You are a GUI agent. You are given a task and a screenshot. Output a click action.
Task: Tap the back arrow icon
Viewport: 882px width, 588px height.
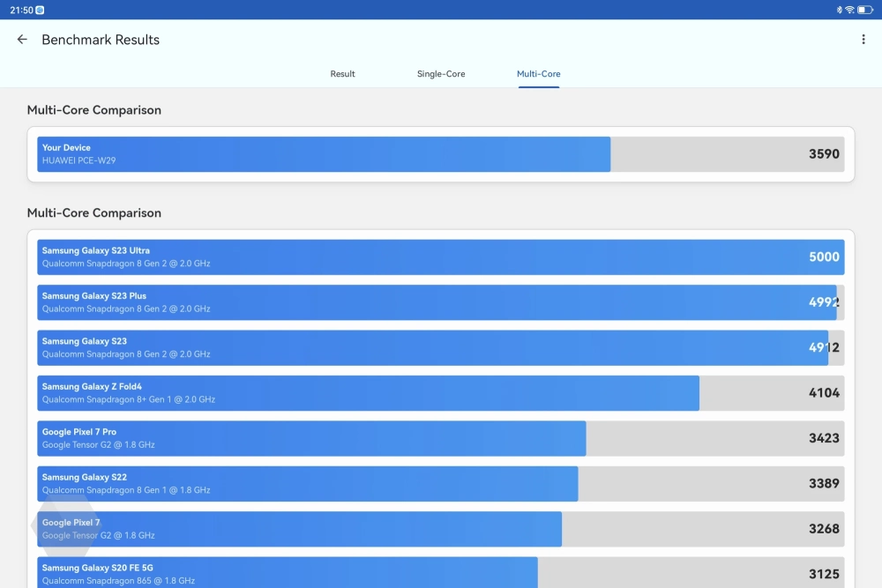pos(22,40)
